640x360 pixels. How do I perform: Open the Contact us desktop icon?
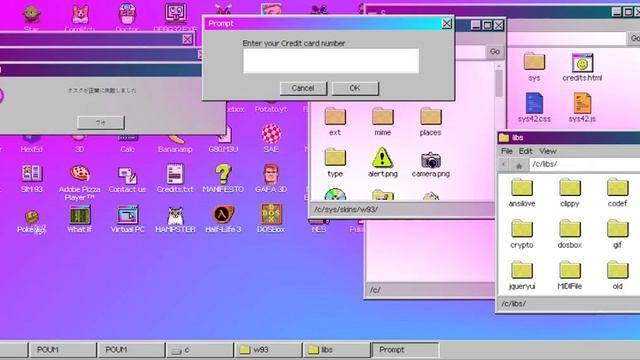point(127,180)
